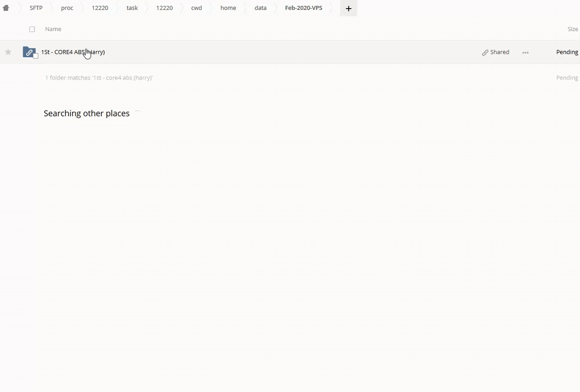Click the shared folder icon in the row
580x392 pixels.
(29, 52)
